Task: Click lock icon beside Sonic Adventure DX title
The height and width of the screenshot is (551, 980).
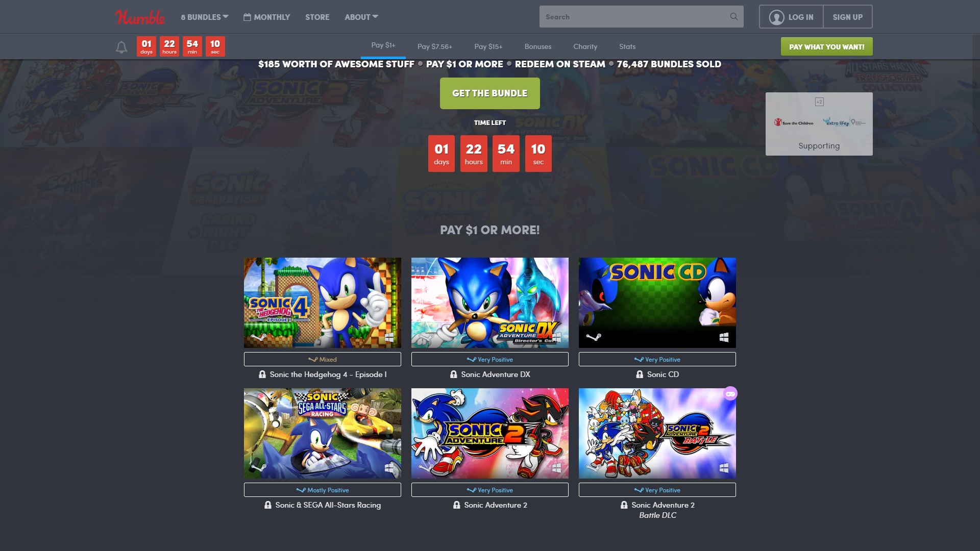Action: click(454, 374)
